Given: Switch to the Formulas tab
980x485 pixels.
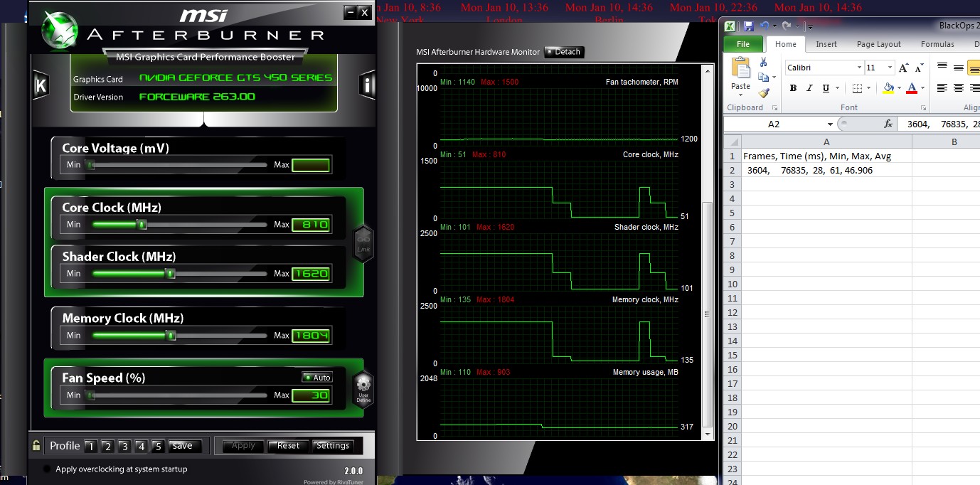Looking at the screenshot, I should tap(937, 44).
